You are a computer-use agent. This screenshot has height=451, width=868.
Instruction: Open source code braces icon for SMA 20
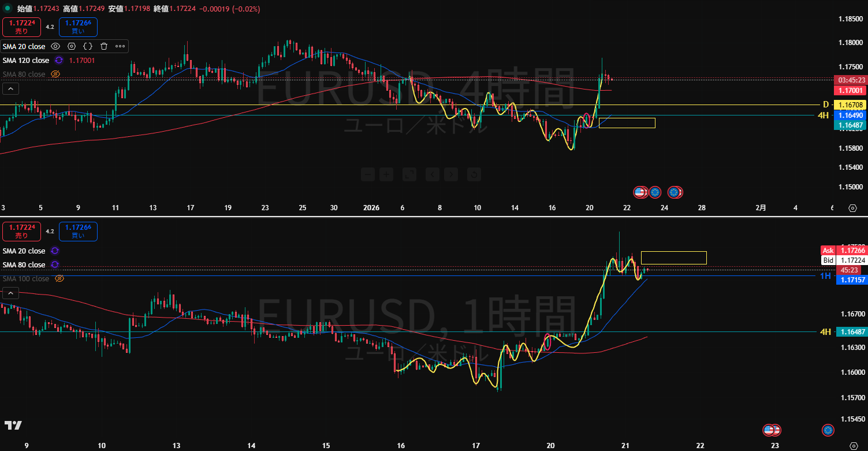click(88, 46)
